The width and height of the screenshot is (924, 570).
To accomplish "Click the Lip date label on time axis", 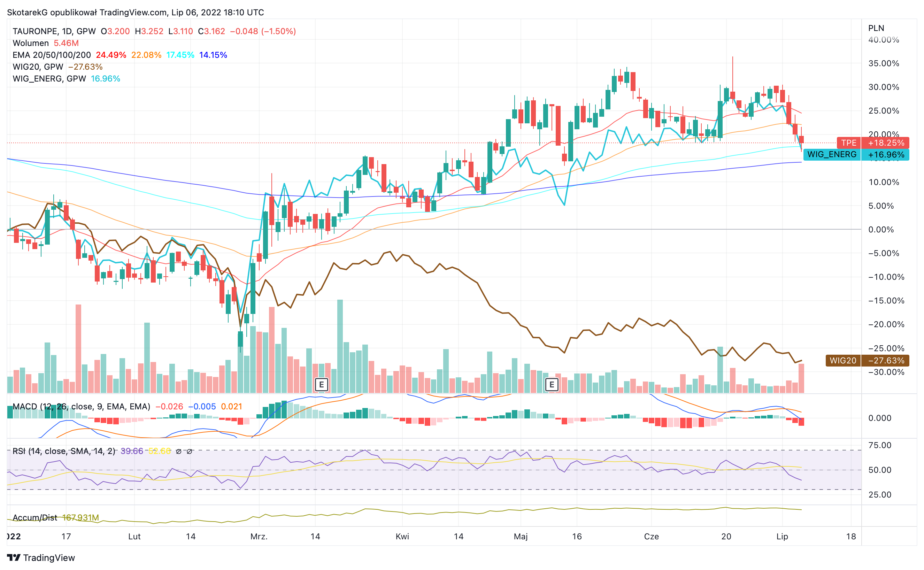I will point(782,537).
